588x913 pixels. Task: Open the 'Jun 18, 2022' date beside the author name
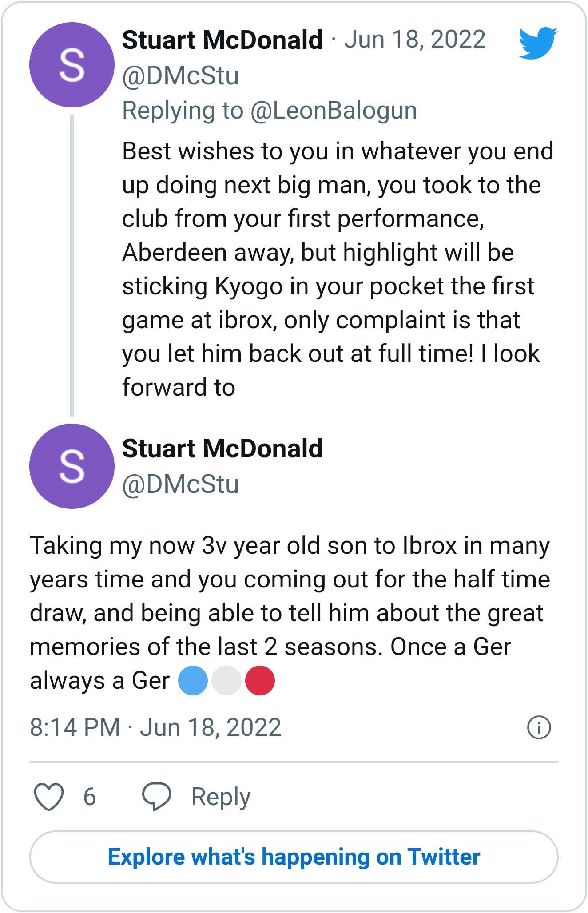[414, 40]
